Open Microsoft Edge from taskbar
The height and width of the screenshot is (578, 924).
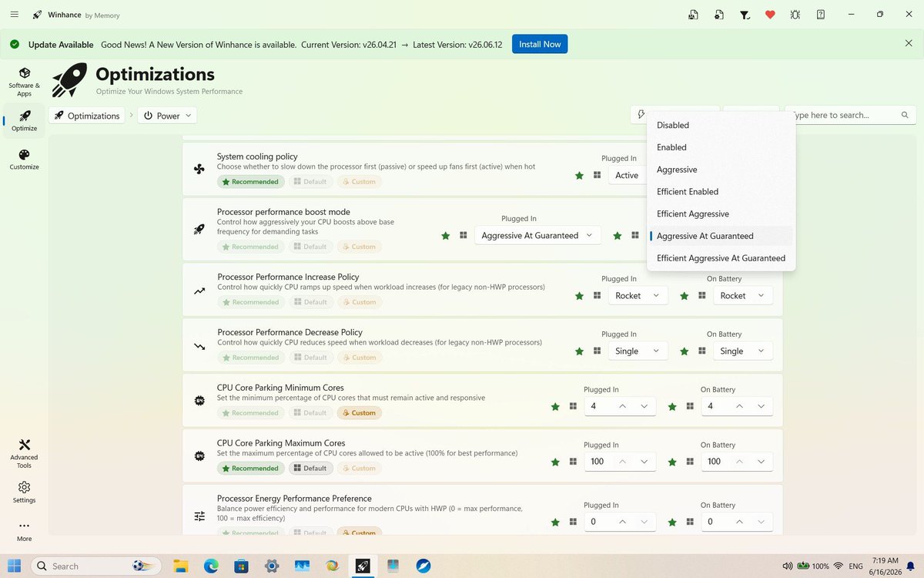pos(211,566)
